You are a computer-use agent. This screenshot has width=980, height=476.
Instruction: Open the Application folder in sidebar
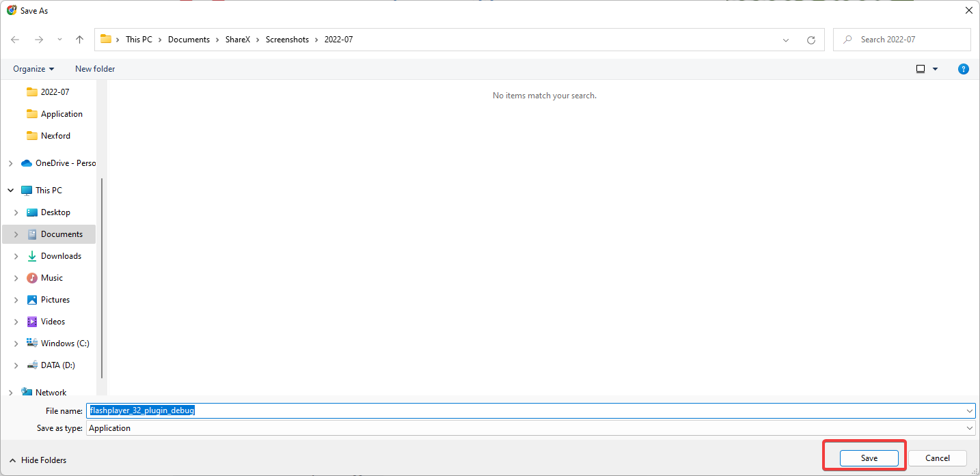tap(54, 114)
